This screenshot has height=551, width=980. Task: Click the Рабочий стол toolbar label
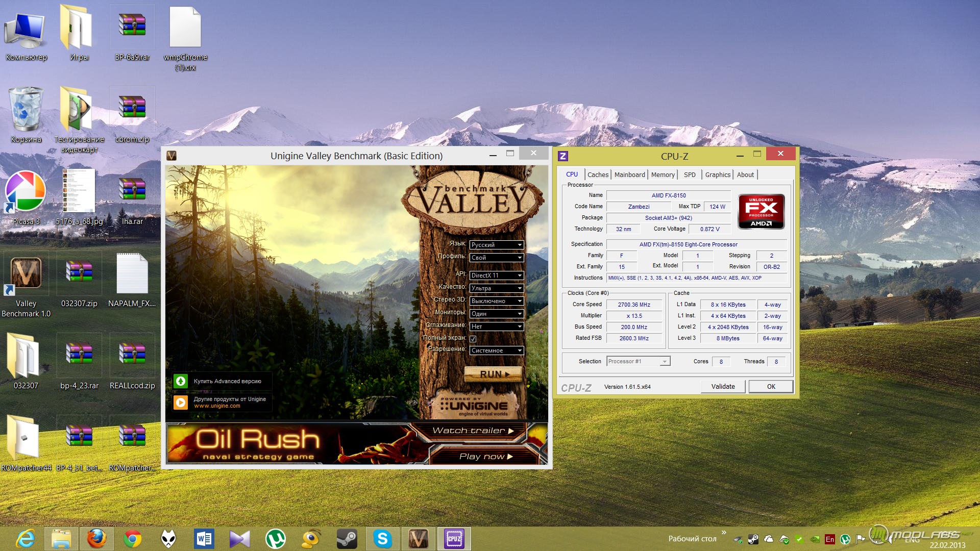[692, 539]
